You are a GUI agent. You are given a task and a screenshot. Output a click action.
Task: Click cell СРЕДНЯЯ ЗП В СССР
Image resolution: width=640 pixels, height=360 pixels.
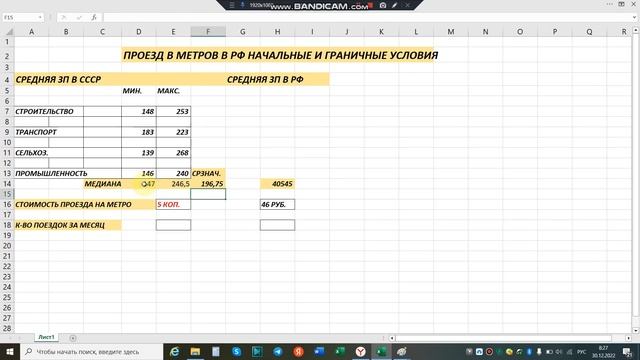click(58, 80)
